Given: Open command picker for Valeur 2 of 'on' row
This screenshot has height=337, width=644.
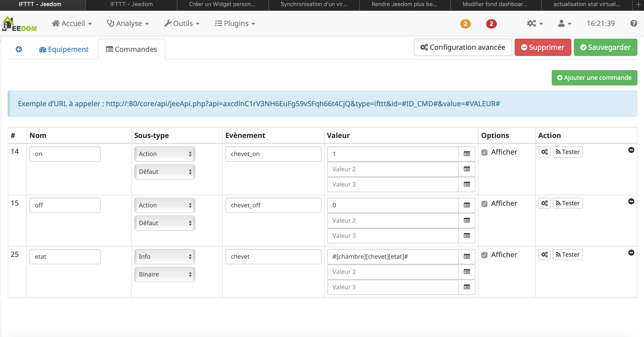Looking at the screenshot, I should click(467, 169).
